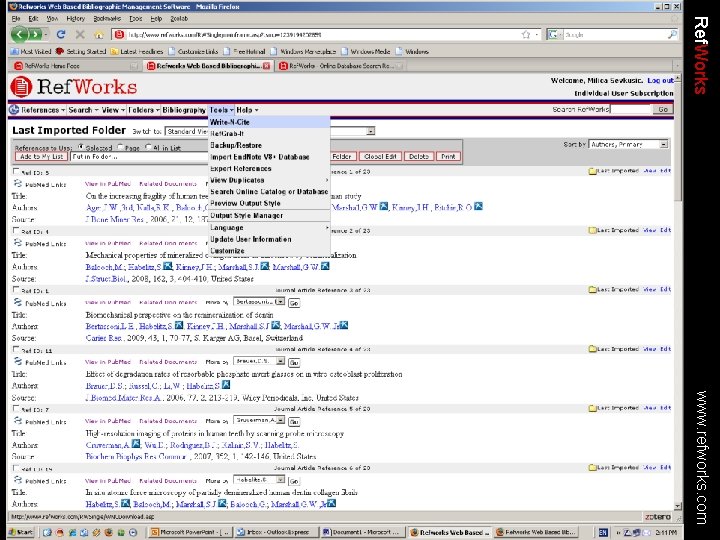Click the Zotero status bar icon
Image resolution: width=720 pixels, height=540 pixels.
click(657, 517)
